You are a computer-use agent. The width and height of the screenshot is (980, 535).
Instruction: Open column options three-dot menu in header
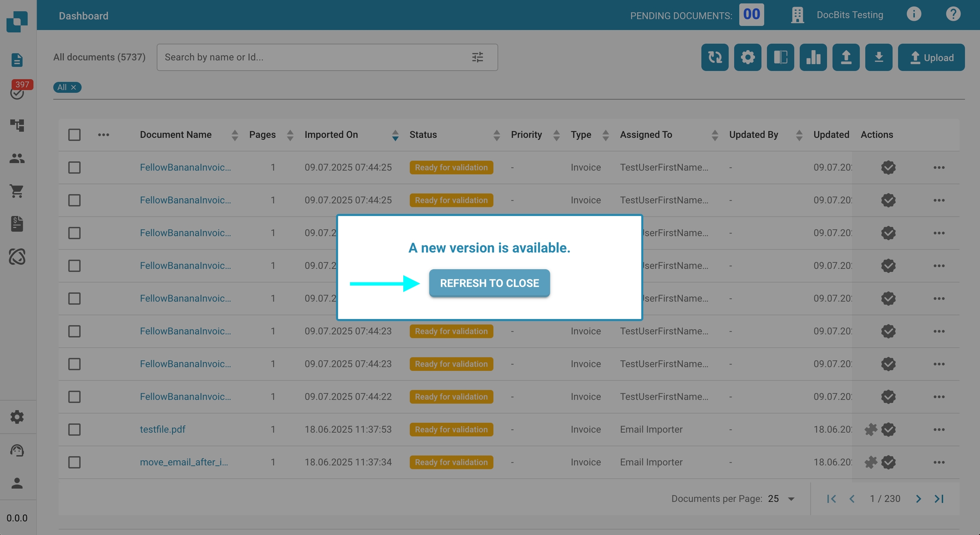[103, 135]
